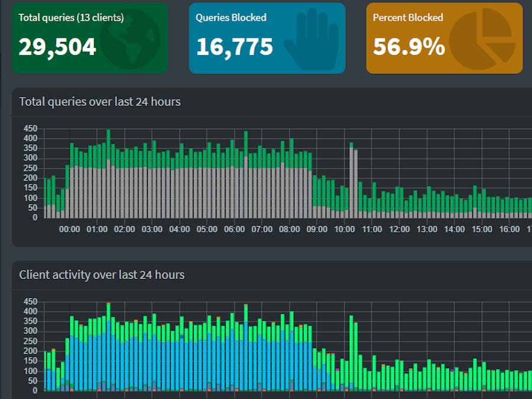
Task: Click the Client activity over last 24 hours heading
Action: pyautogui.click(x=102, y=275)
